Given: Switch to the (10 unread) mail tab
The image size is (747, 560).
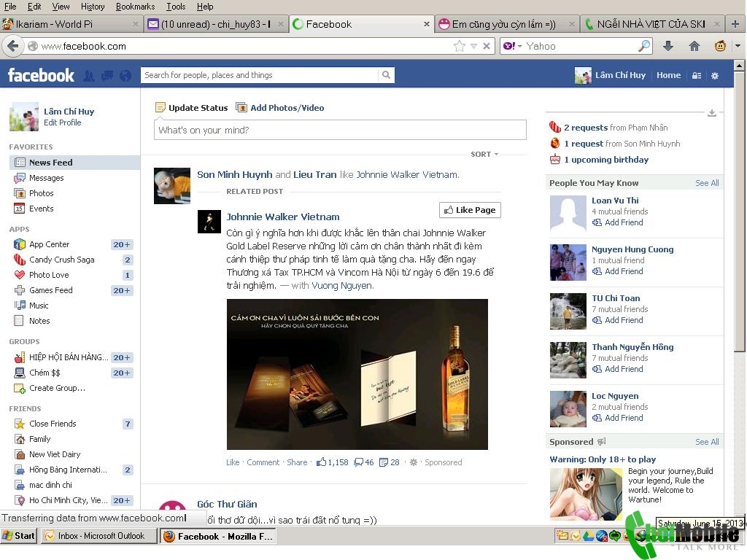Looking at the screenshot, I should (x=216, y=24).
